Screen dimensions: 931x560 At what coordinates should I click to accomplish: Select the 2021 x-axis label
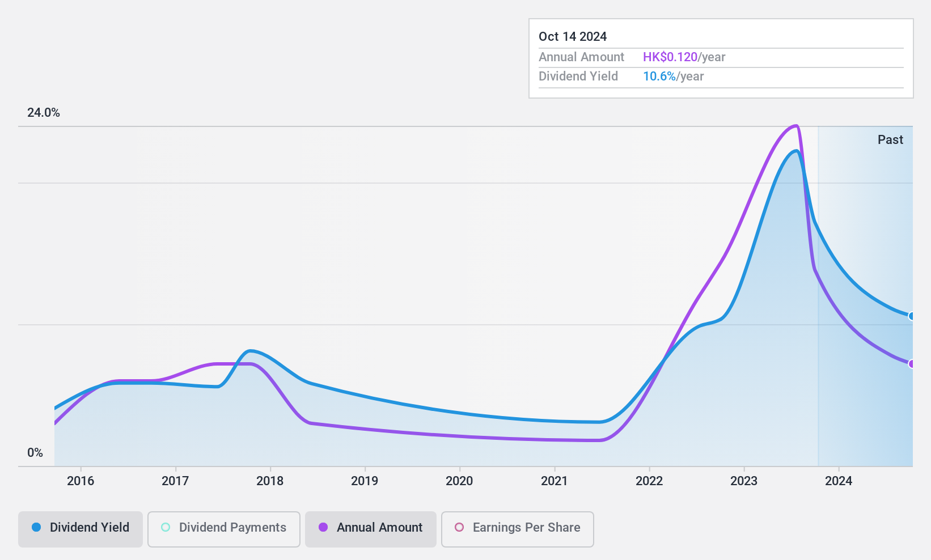click(x=555, y=481)
